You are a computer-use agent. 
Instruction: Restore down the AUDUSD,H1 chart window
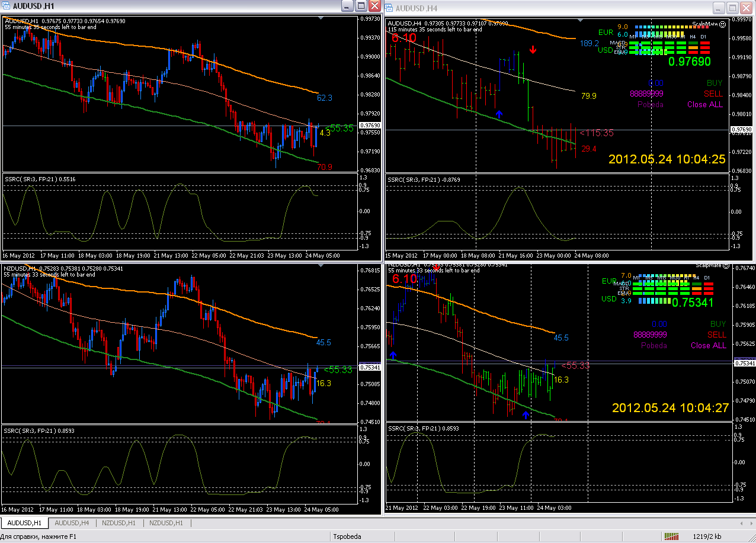click(x=361, y=6)
